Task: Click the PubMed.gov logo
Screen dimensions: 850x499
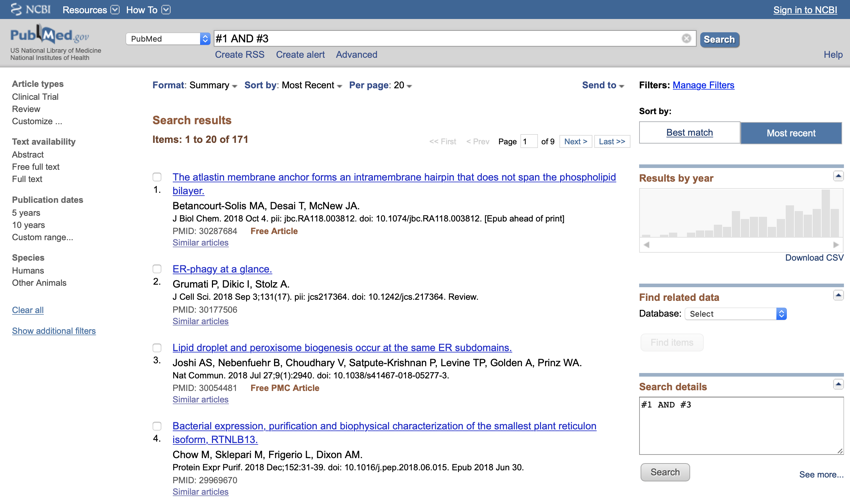Action: (x=50, y=37)
